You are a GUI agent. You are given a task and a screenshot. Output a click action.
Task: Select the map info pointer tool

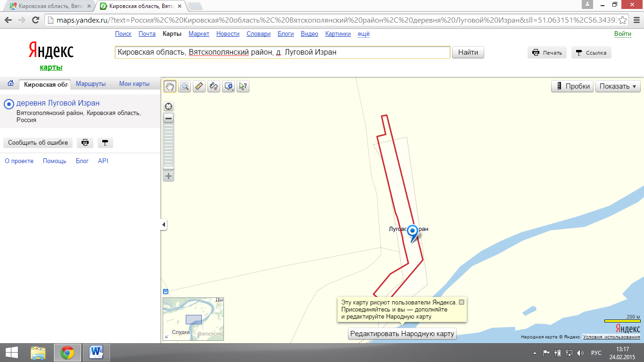pyautogui.click(x=243, y=86)
